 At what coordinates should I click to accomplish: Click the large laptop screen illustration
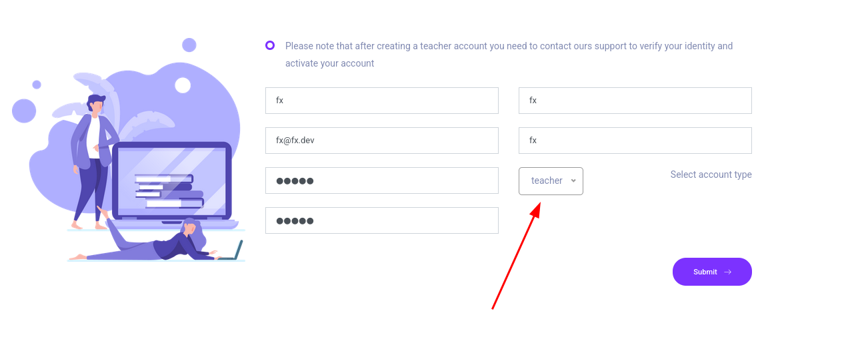point(171,180)
